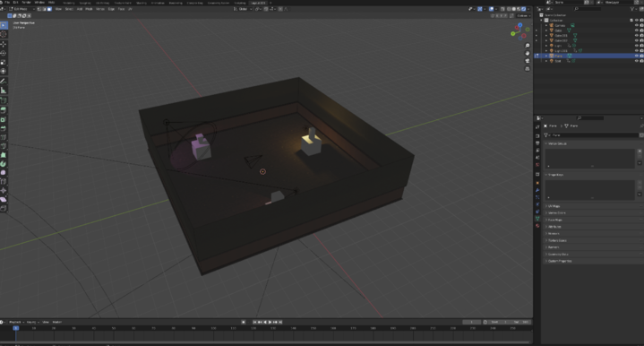Viewport: 644px width, 346px height.
Task: Open the Material properties tab
Action: click(x=537, y=226)
